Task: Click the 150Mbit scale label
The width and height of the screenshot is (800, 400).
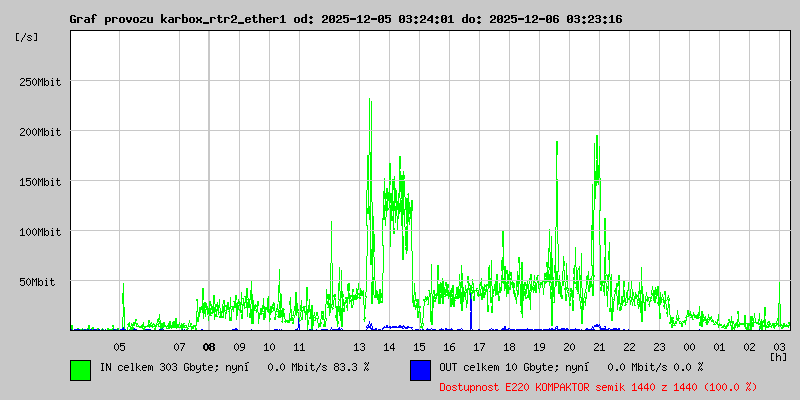Action: (40, 182)
